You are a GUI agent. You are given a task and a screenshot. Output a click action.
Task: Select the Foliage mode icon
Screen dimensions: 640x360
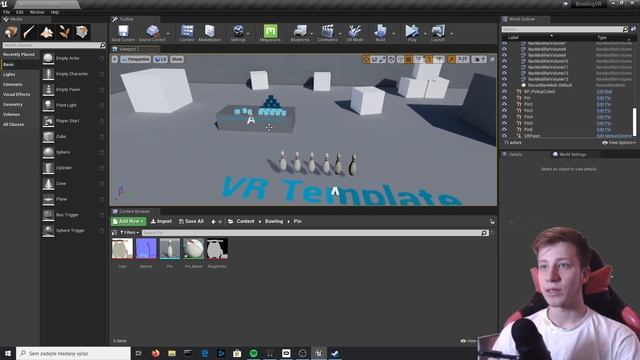click(64, 31)
